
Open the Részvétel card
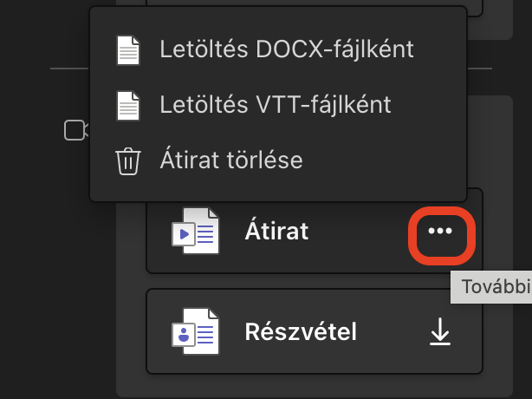point(315,331)
